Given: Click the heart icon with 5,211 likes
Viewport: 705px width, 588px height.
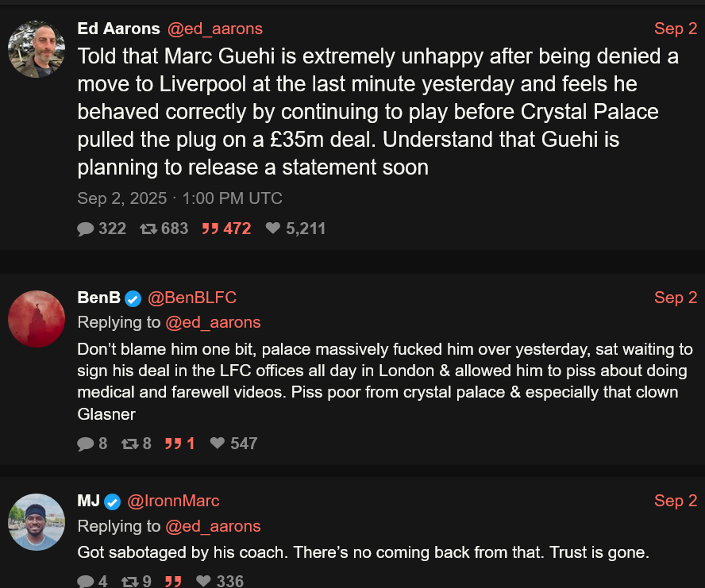Looking at the screenshot, I should tap(273, 228).
